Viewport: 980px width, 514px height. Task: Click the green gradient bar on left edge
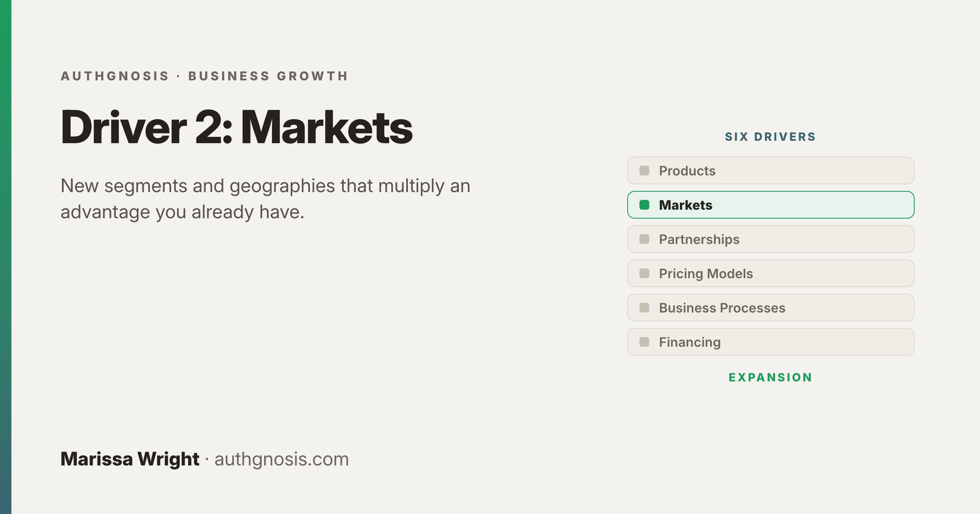[6, 257]
